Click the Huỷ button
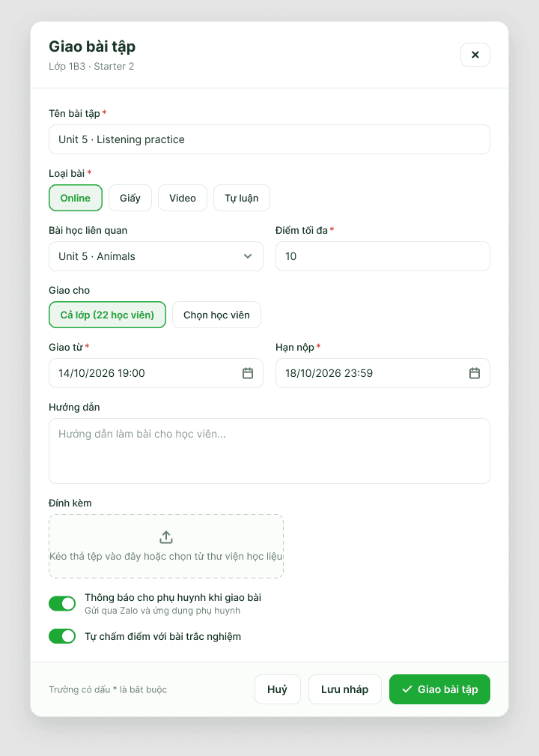Image resolution: width=539 pixels, height=756 pixels. [x=278, y=689]
